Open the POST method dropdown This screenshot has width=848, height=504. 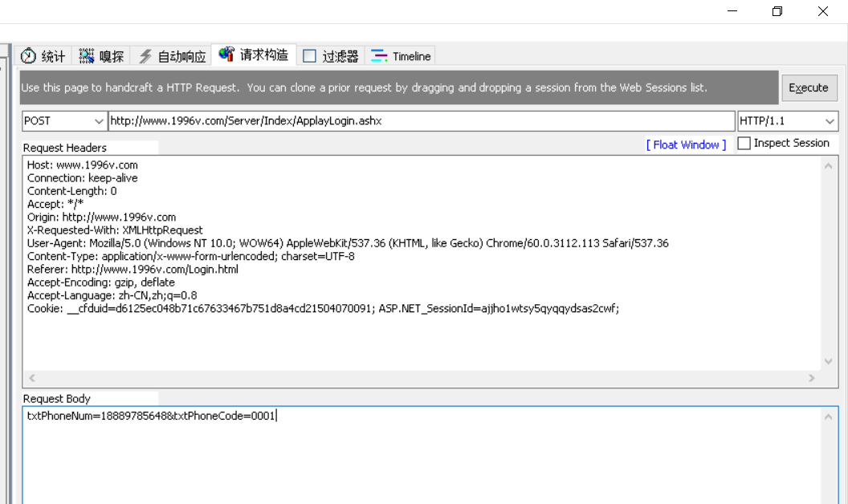pos(99,121)
